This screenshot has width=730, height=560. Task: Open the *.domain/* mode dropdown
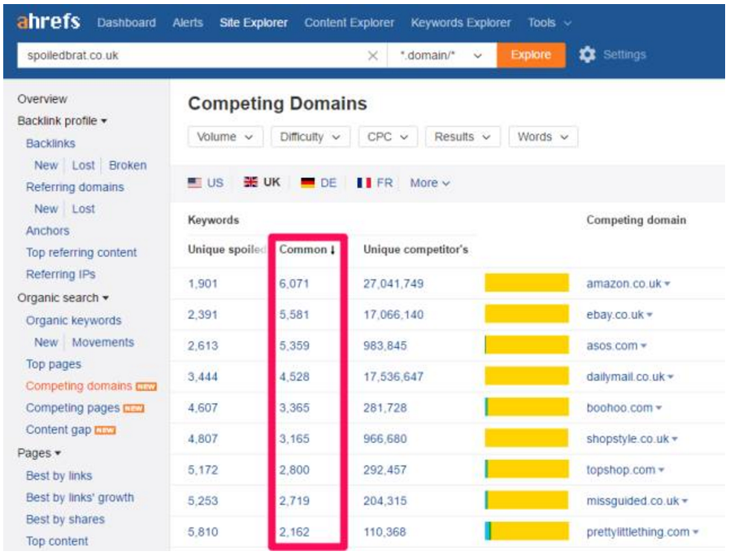[x=441, y=55]
